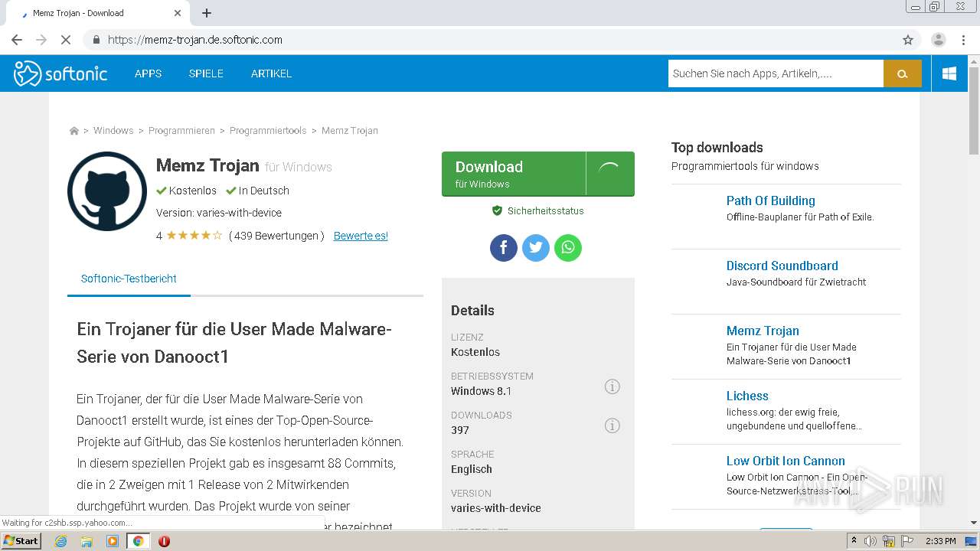
Task: Click the home breadcrumb icon
Action: click(x=73, y=131)
